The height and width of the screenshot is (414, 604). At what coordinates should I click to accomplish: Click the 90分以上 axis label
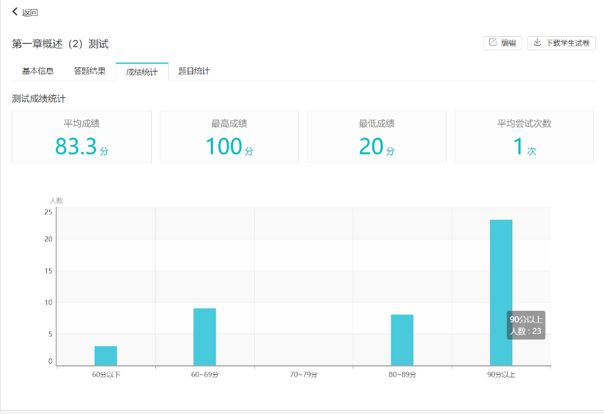501,375
